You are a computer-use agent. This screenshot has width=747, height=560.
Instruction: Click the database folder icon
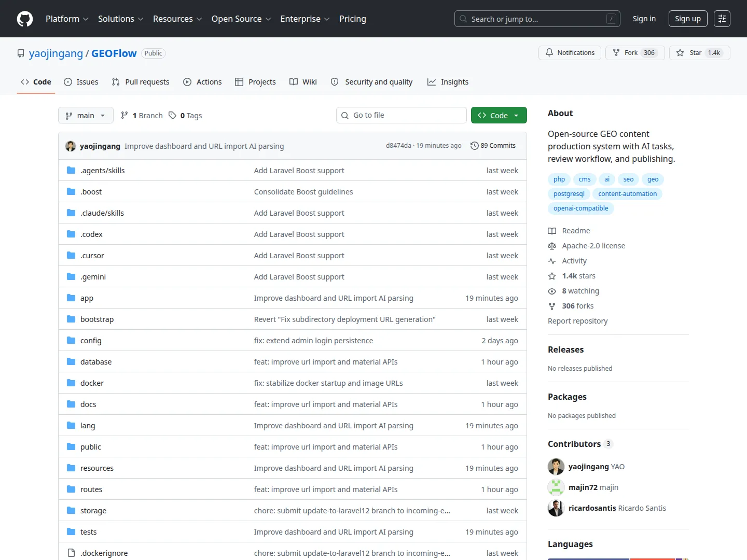[x=71, y=361]
